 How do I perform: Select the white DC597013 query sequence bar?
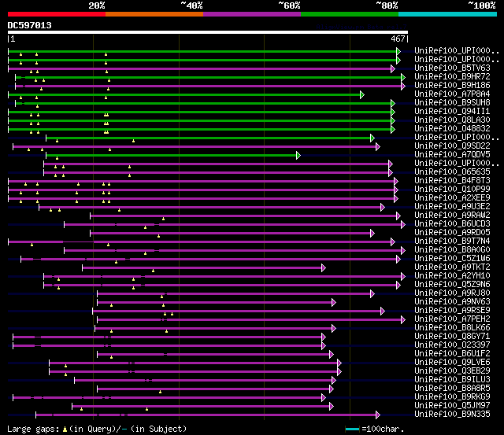(208, 32)
